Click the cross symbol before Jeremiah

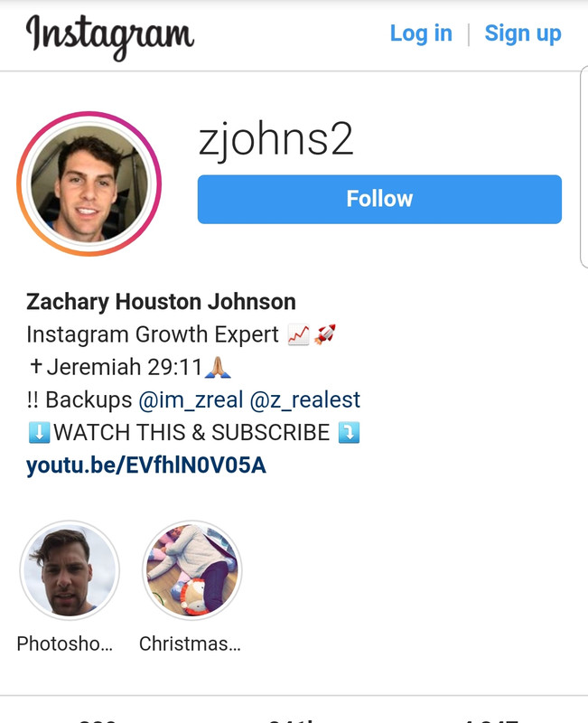pos(35,367)
